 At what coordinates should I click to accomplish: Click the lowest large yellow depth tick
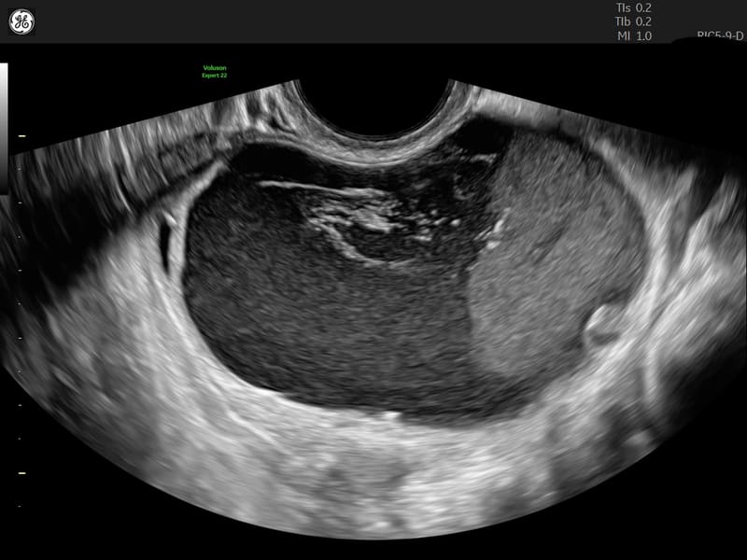tap(21, 473)
